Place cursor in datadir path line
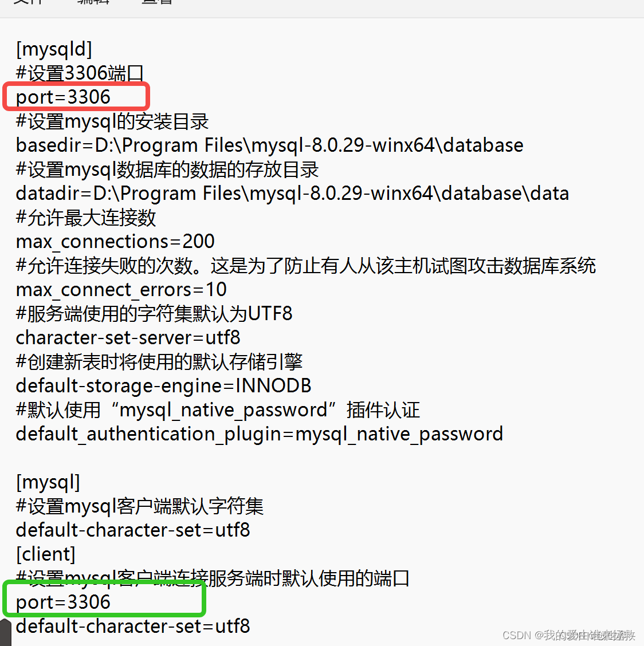Viewport: 644px width, 646px height. pos(292,194)
